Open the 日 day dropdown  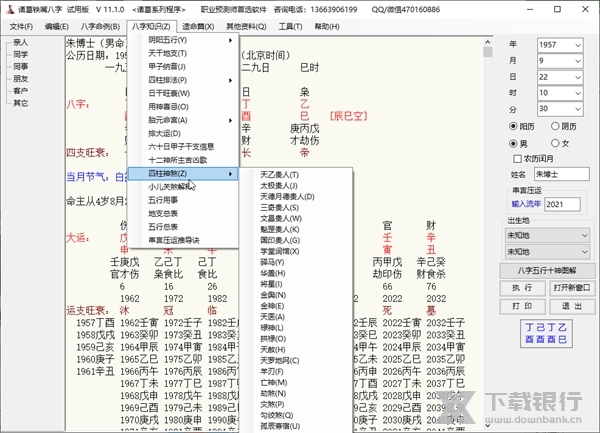(578, 77)
